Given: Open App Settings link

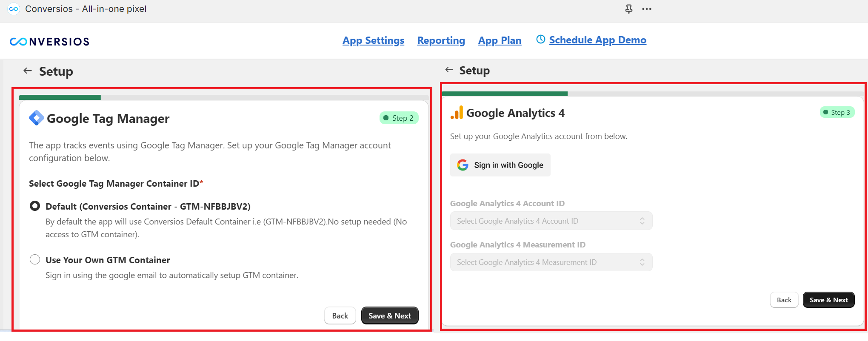Looking at the screenshot, I should tap(373, 40).
